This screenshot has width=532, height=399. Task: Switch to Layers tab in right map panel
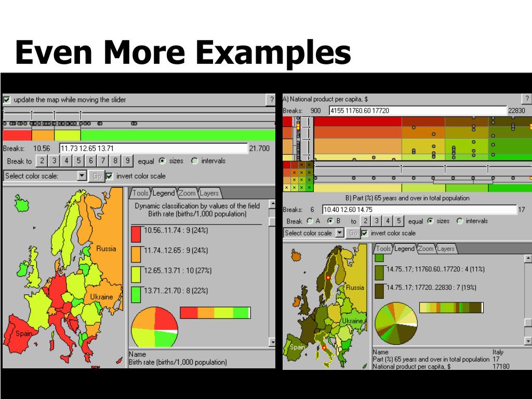(445, 249)
